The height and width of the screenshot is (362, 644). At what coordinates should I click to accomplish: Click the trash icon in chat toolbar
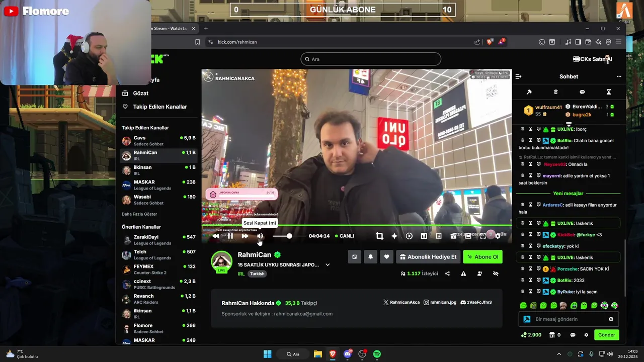pos(555,92)
